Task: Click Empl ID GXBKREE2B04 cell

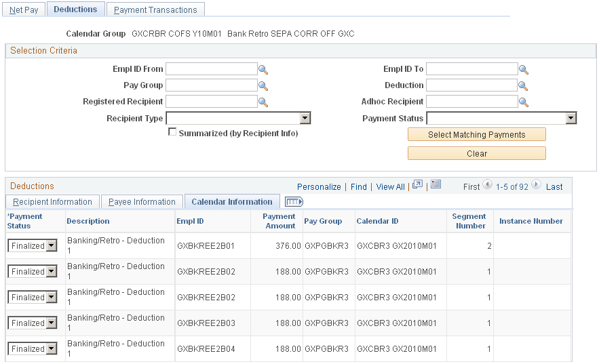Action: (206, 348)
